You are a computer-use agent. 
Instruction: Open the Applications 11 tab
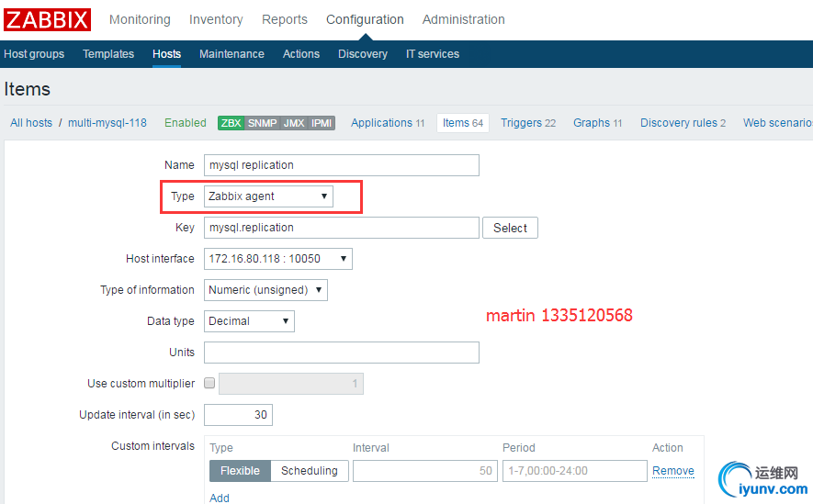(x=388, y=123)
